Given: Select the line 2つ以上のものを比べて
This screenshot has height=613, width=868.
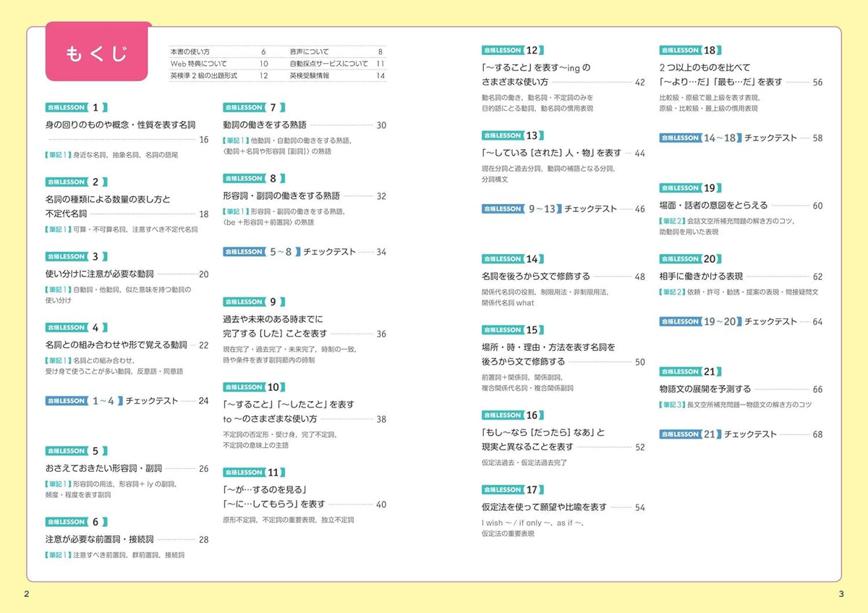Looking at the screenshot, I should [x=705, y=68].
